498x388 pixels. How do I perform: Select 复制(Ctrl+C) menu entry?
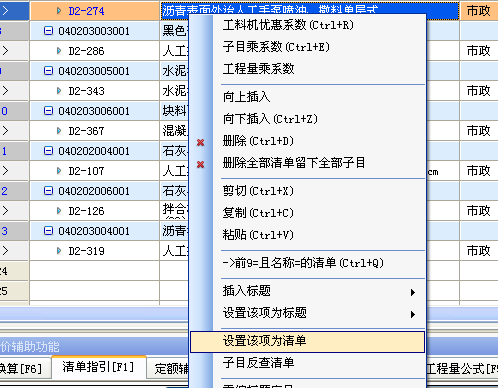click(x=307, y=213)
